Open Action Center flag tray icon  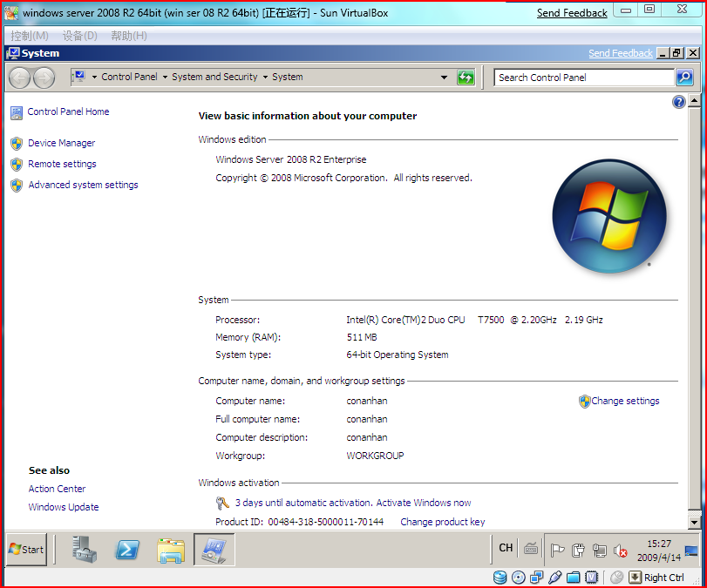pos(557,551)
